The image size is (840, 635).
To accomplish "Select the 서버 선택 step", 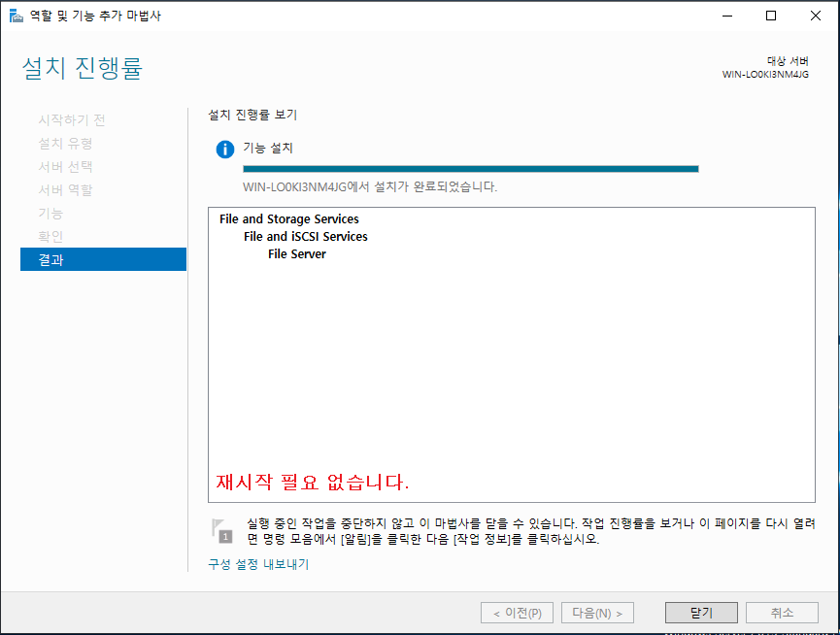I will coord(65,166).
